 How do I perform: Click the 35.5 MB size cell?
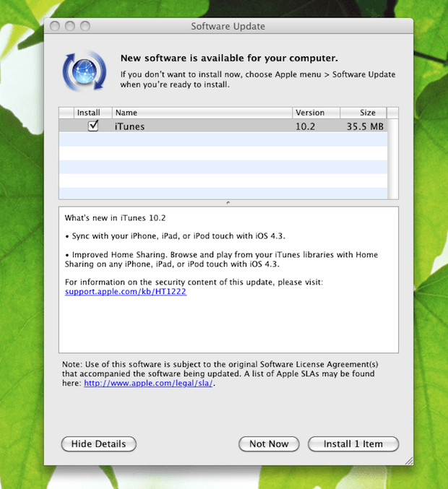tap(365, 126)
